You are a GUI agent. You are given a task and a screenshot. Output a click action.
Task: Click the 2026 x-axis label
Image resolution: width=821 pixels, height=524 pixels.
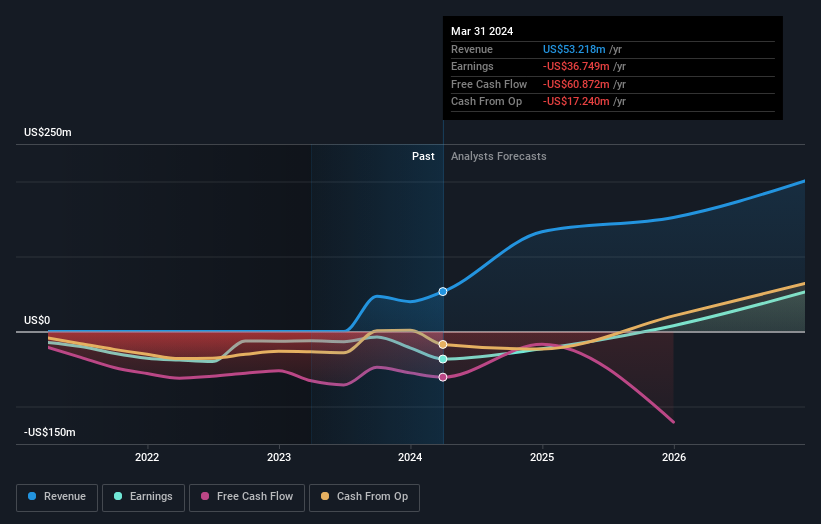[674, 458]
